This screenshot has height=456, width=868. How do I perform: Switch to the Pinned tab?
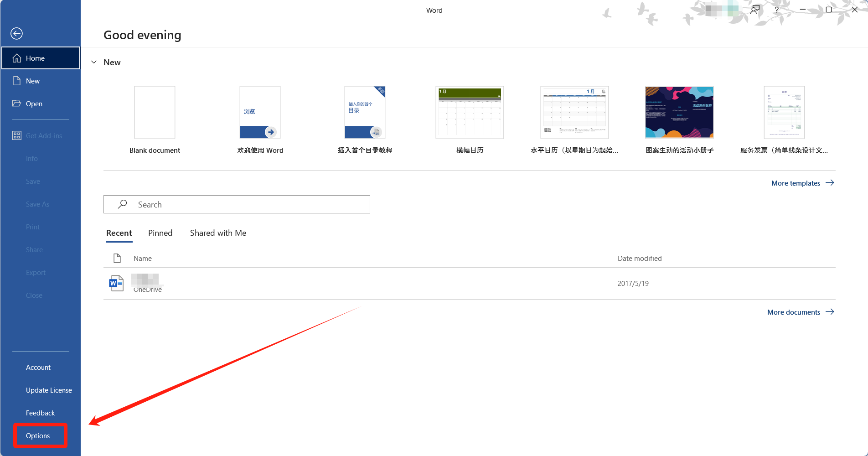point(160,233)
